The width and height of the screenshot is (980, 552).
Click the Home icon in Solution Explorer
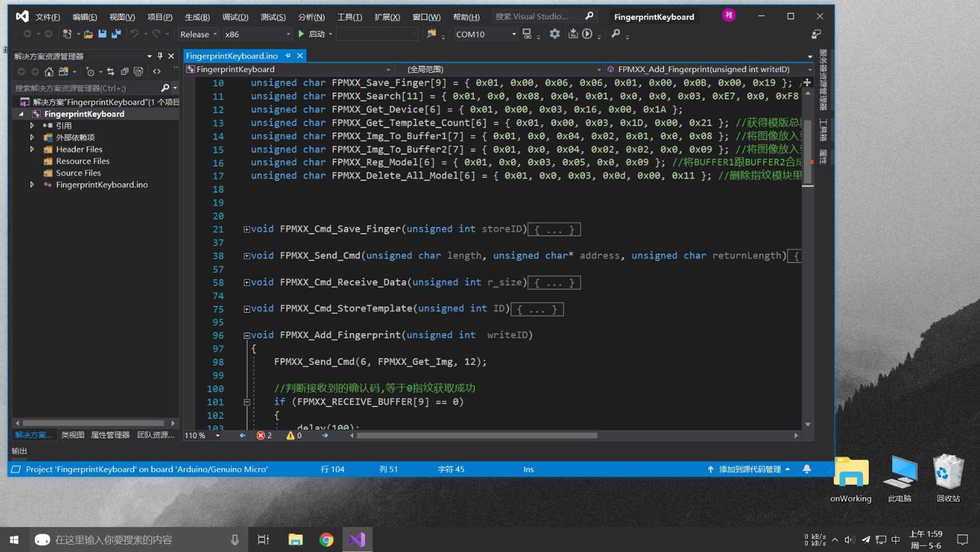49,71
